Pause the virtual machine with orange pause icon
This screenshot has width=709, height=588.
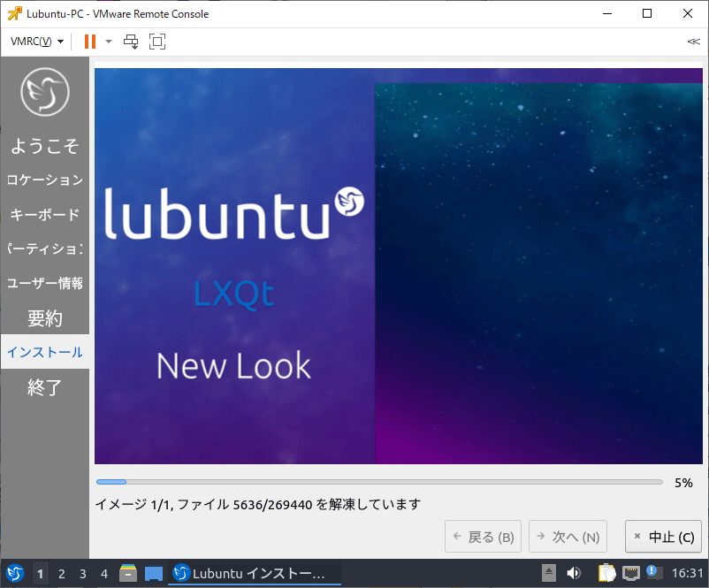(x=90, y=42)
